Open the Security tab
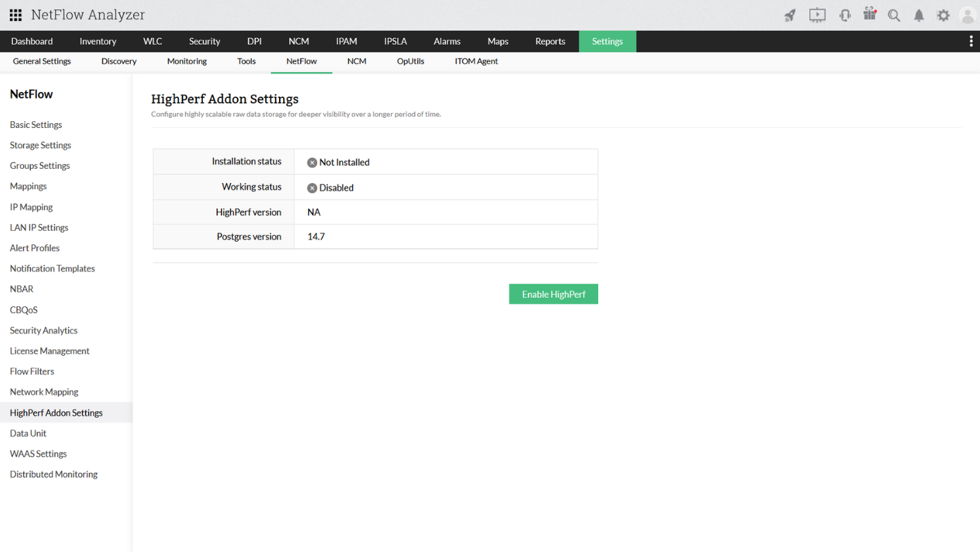 click(205, 42)
